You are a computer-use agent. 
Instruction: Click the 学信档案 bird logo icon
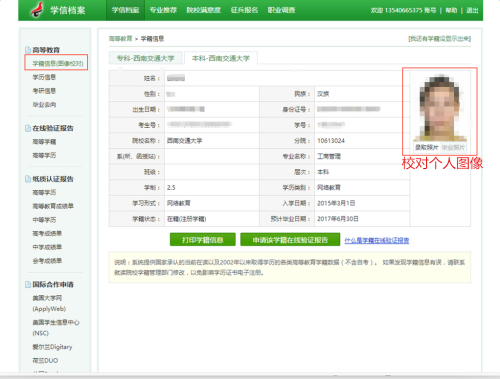pos(37,10)
